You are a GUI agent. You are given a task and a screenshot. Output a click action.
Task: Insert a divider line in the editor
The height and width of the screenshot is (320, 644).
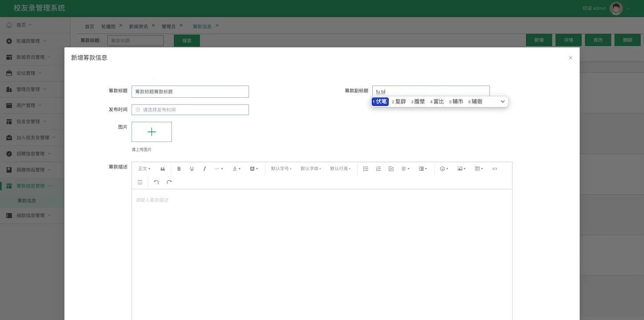(140, 182)
